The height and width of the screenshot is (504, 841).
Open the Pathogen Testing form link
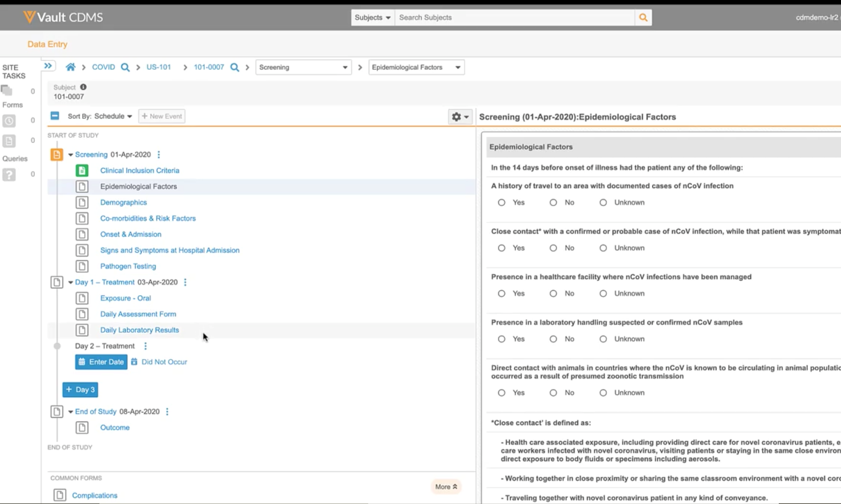click(128, 266)
